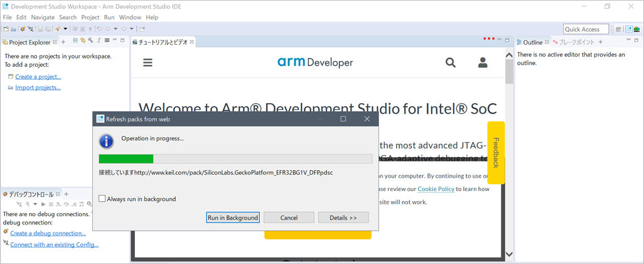Click the hammer build icon in Project Explorer
644x264 pixels.
(x=90, y=40)
